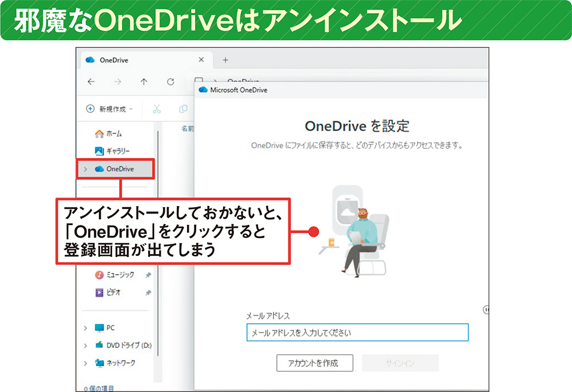Click the navigation pane scrollbar
Image resolution: width=572 pixels, height=392 pixels.
coord(158,243)
